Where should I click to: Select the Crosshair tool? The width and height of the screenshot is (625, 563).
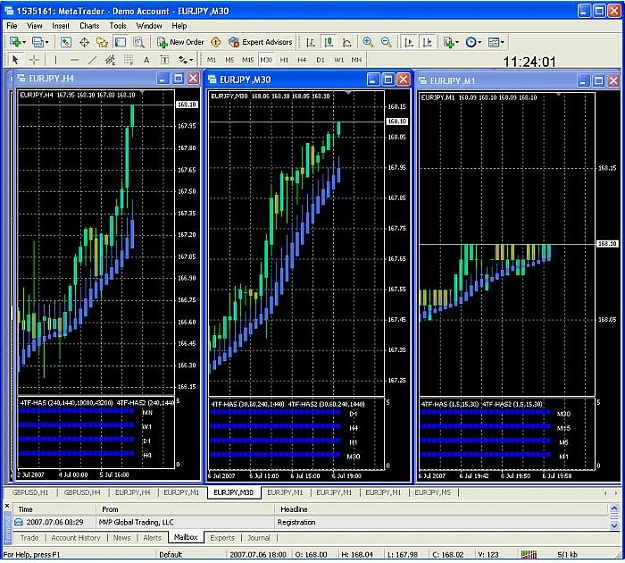pos(34,60)
